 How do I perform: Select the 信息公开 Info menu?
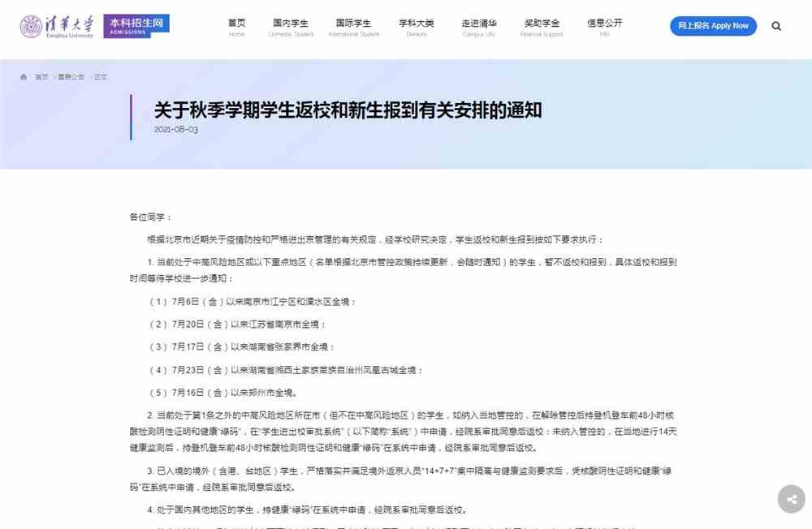click(604, 28)
